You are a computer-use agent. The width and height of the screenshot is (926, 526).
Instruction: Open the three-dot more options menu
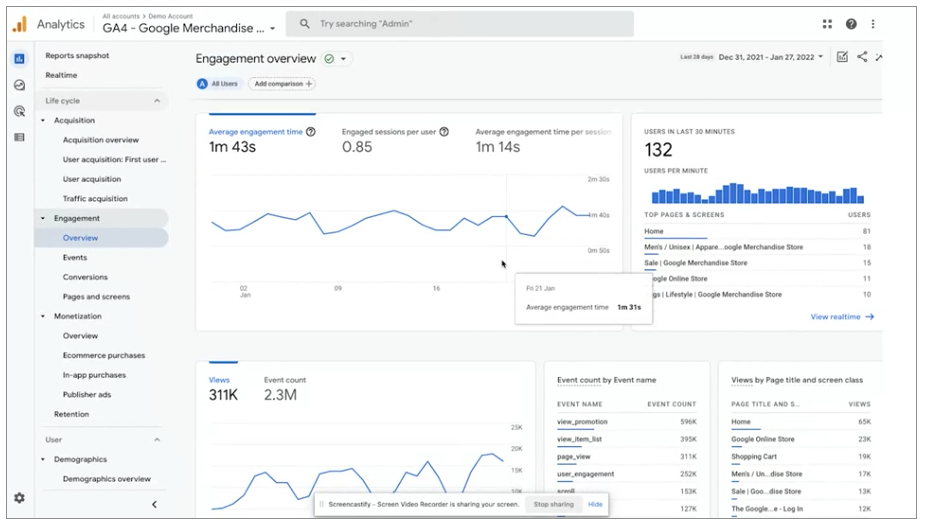[873, 24]
